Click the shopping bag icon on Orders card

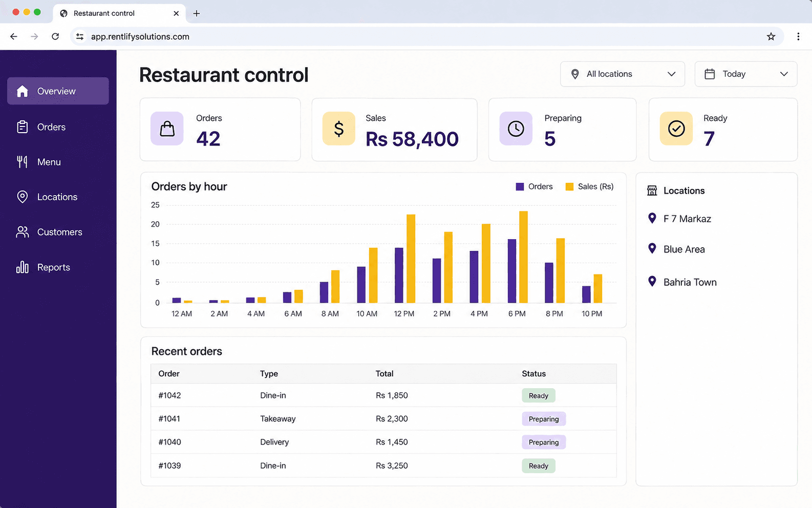pos(167,129)
